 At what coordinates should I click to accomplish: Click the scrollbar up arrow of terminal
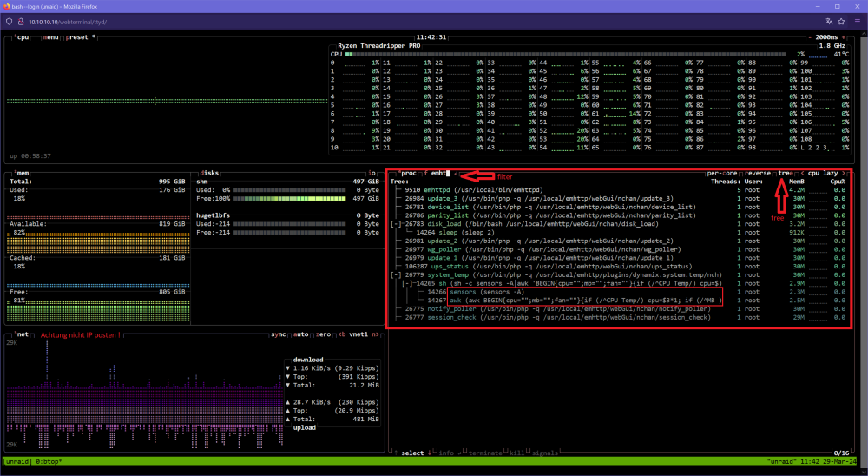click(x=865, y=34)
